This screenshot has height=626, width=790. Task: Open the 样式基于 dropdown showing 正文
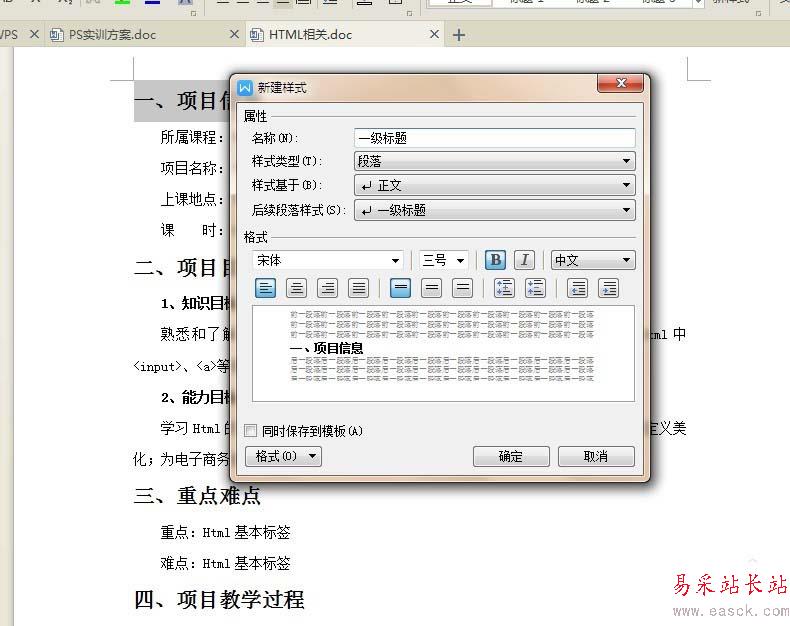495,185
